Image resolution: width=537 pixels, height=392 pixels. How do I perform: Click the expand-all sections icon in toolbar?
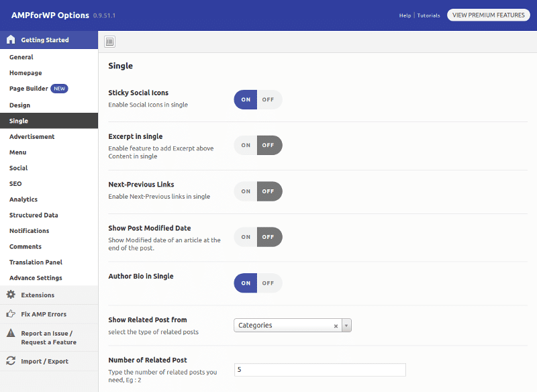109,42
